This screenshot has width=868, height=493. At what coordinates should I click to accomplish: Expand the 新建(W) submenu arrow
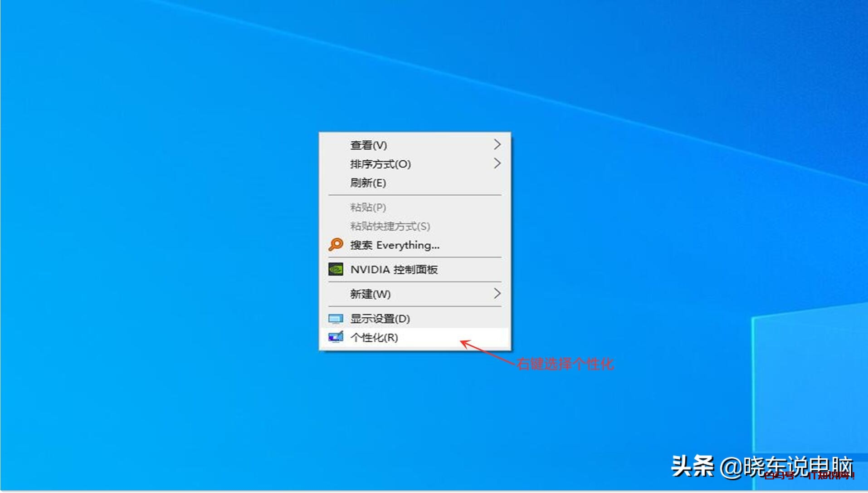[497, 294]
